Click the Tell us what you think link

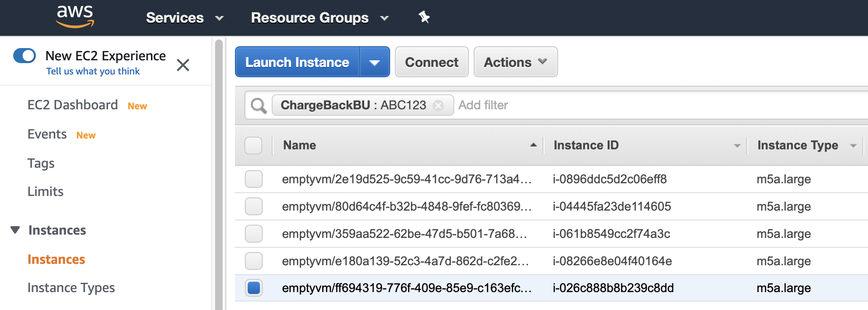[93, 71]
